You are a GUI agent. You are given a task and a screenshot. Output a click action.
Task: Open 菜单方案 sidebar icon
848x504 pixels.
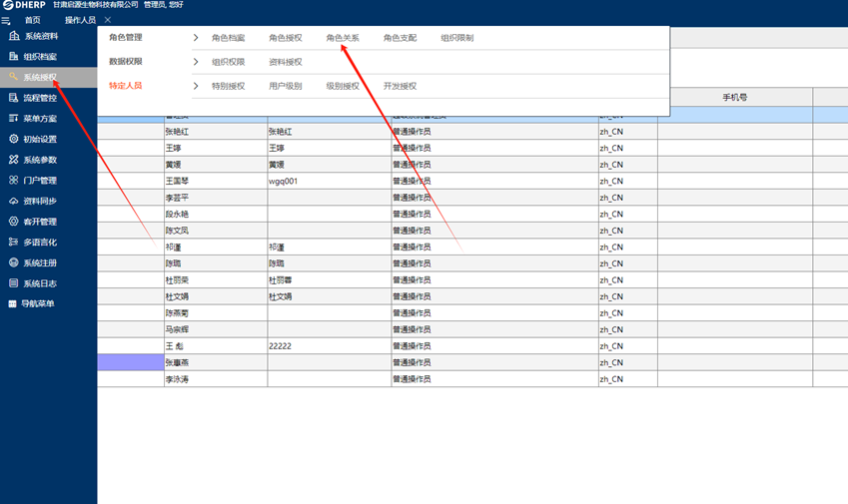tap(14, 118)
